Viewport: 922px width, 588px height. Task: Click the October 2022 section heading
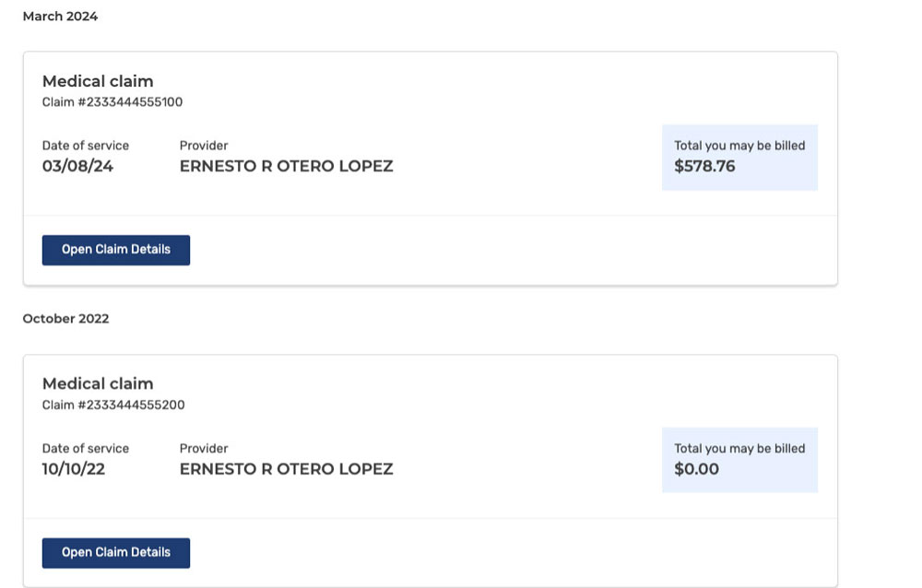pyautogui.click(x=65, y=319)
